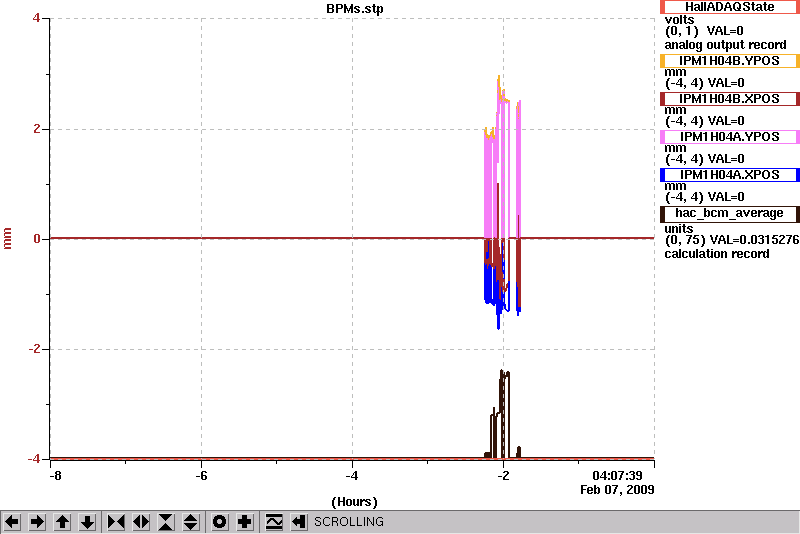Click the outward-pointing vertical triangles zoom icon
800x534 pixels.
pos(191,522)
